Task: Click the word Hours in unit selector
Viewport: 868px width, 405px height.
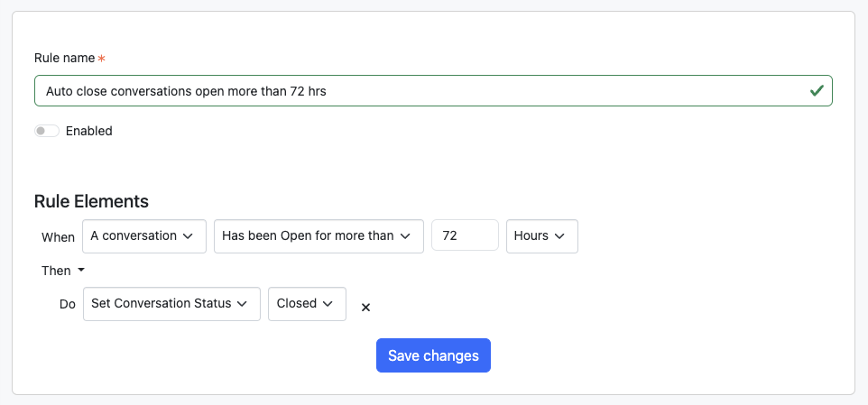Action: (531, 236)
